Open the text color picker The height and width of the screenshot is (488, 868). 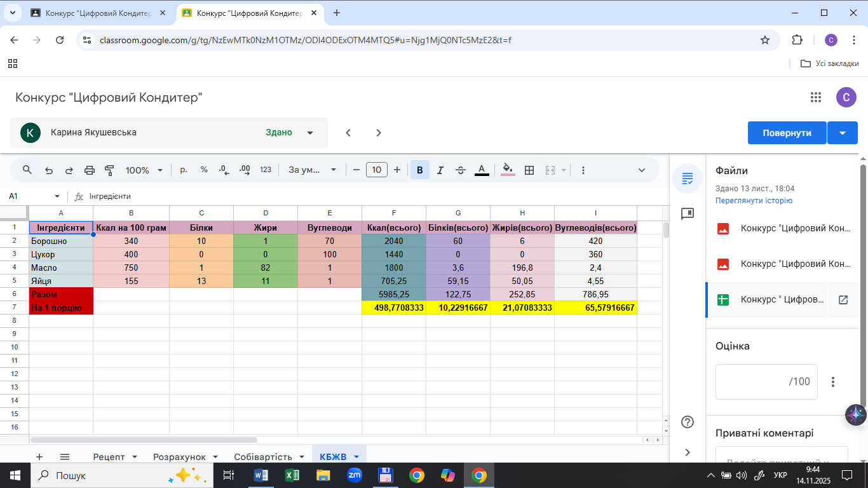point(482,170)
